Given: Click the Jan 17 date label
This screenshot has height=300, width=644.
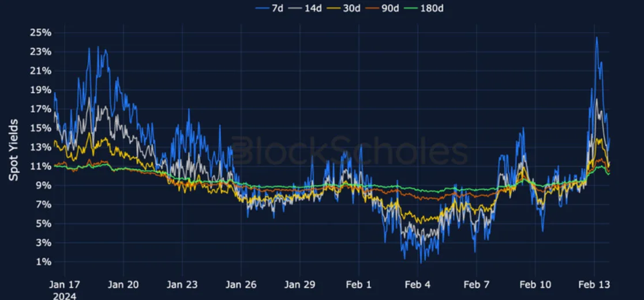Looking at the screenshot, I should 65,285.
